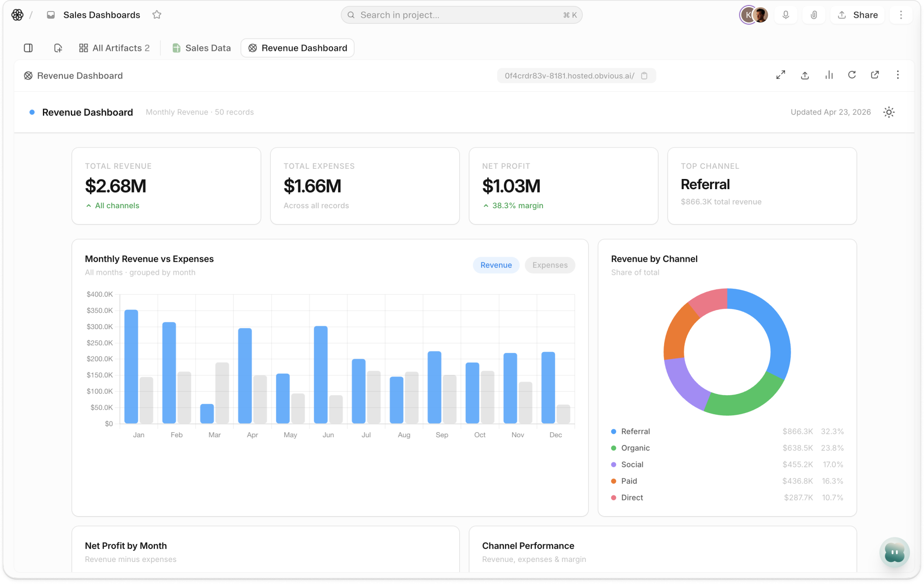Image resolution: width=924 pixels, height=584 pixels.
Task: Click the March expenses gray bar
Action: [222, 393]
